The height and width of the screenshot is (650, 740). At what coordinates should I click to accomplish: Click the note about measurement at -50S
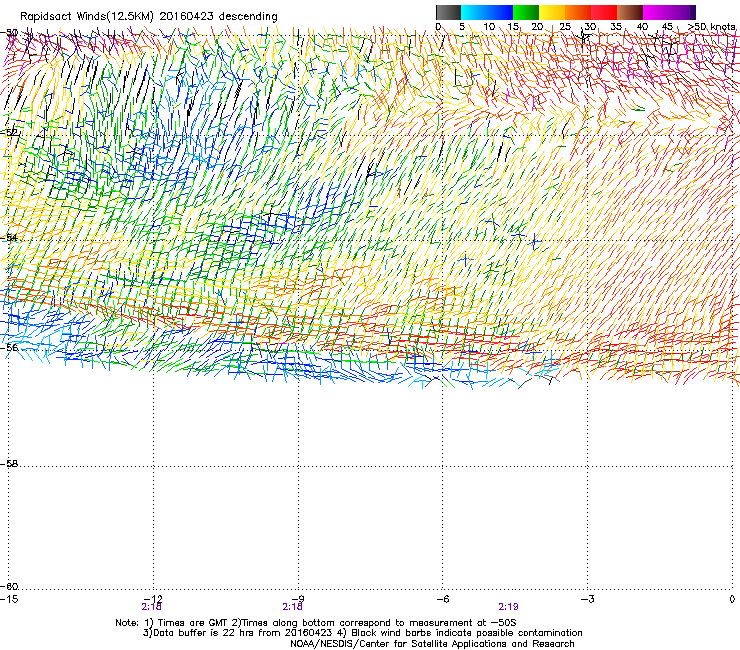[375, 623]
